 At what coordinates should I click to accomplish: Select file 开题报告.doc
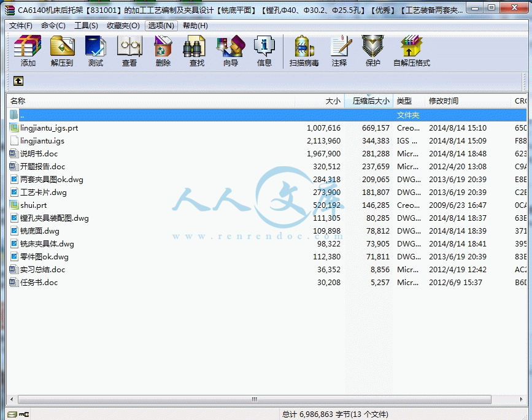(x=42, y=166)
